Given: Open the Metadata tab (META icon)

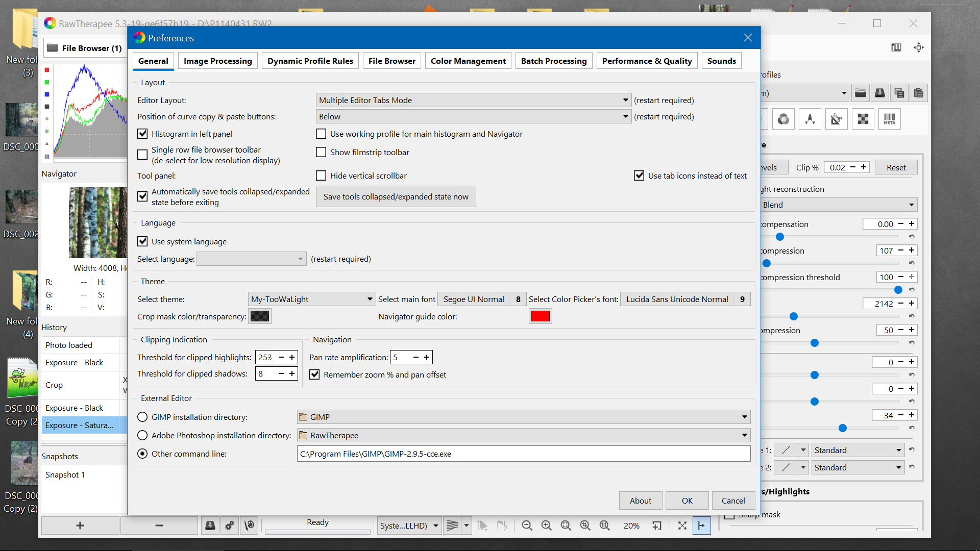Looking at the screenshot, I should pyautogui.click(x=889, y=118).
